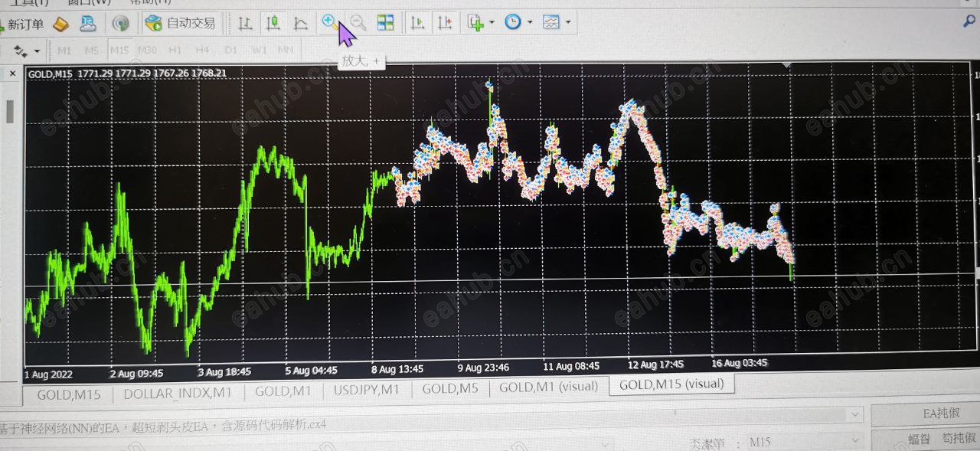Select the M1 timeframe button

click(x=64, y=51)
